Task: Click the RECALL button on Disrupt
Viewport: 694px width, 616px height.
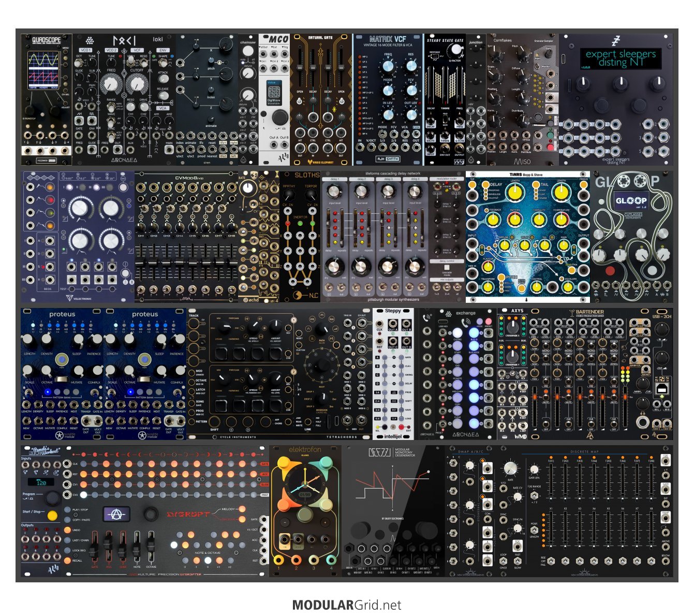Action: click(68, 560)
